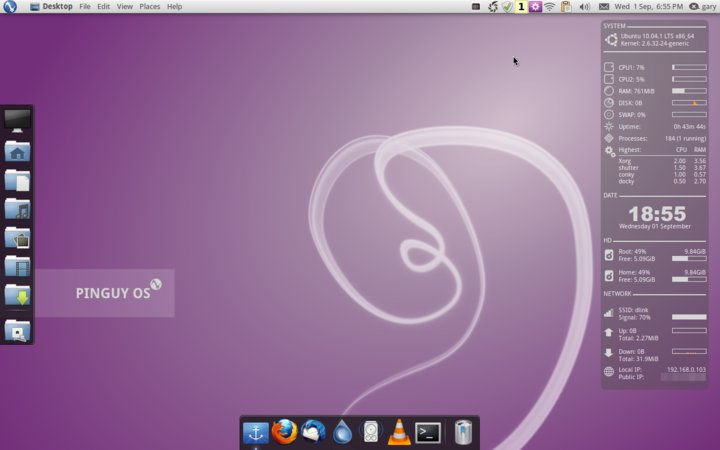Open the Pinguy OS main menu logo

pos(10,6)
